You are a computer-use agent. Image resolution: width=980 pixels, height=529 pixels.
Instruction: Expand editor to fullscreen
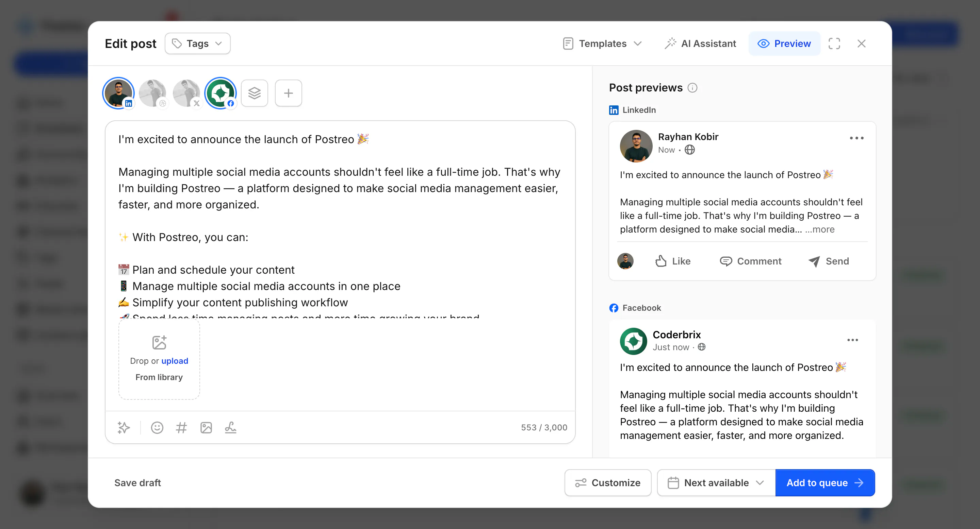point(834,44)
